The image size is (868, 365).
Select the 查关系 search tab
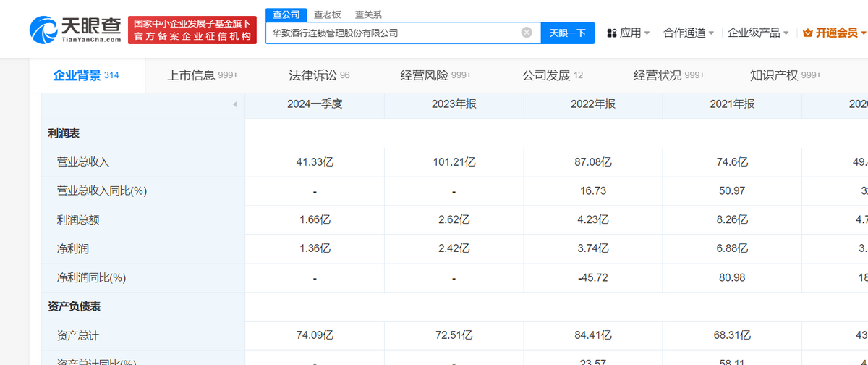click(368, 14)
